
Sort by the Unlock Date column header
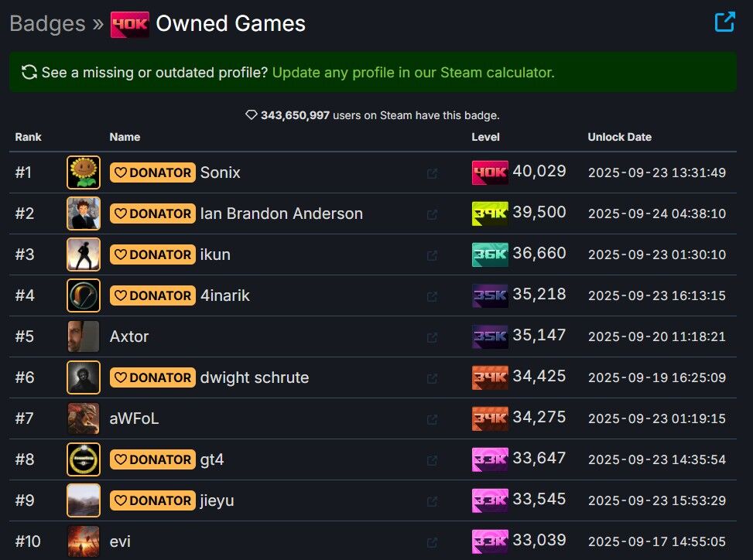(619, 137)
